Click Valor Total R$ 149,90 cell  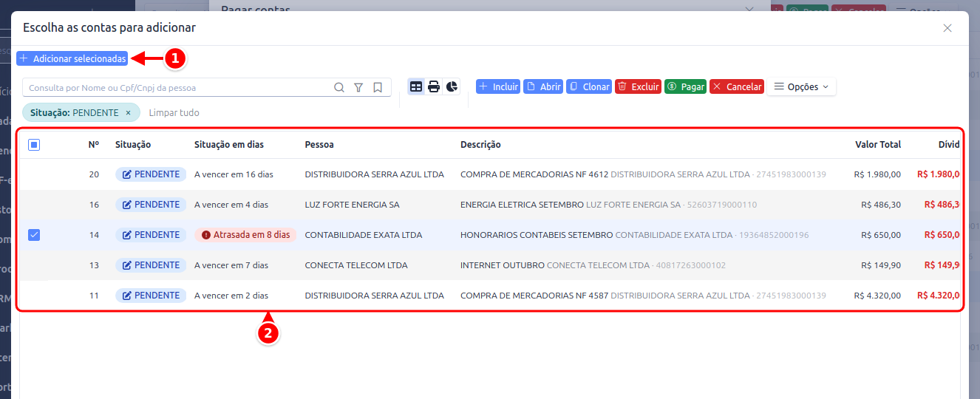pyautogui.click(x=882, y=265)
